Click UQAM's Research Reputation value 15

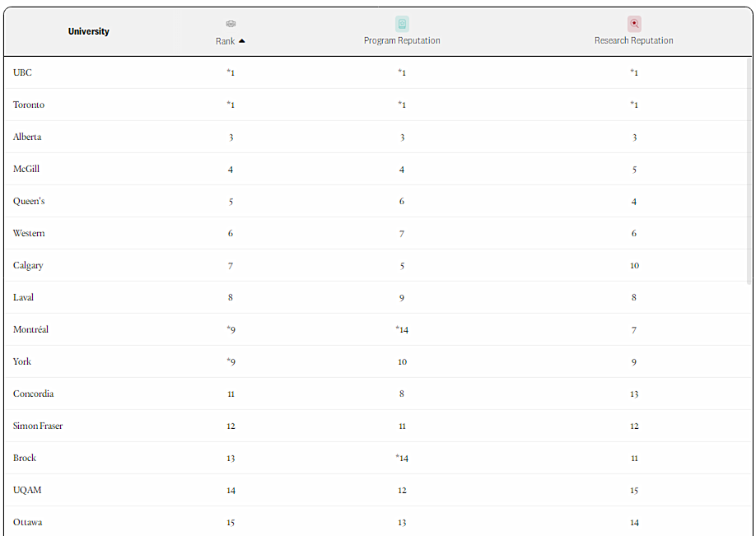634,491
